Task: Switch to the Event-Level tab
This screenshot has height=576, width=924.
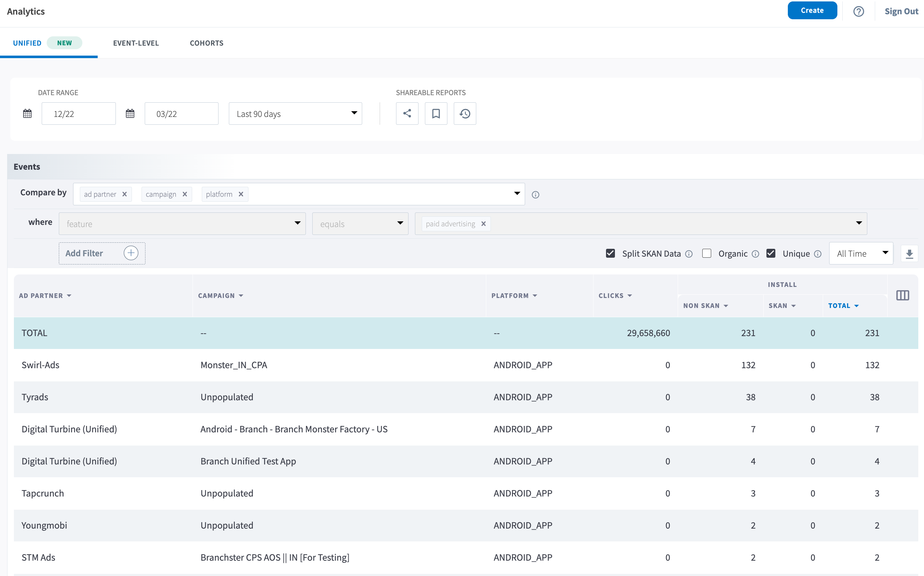Action: point(136,43)
